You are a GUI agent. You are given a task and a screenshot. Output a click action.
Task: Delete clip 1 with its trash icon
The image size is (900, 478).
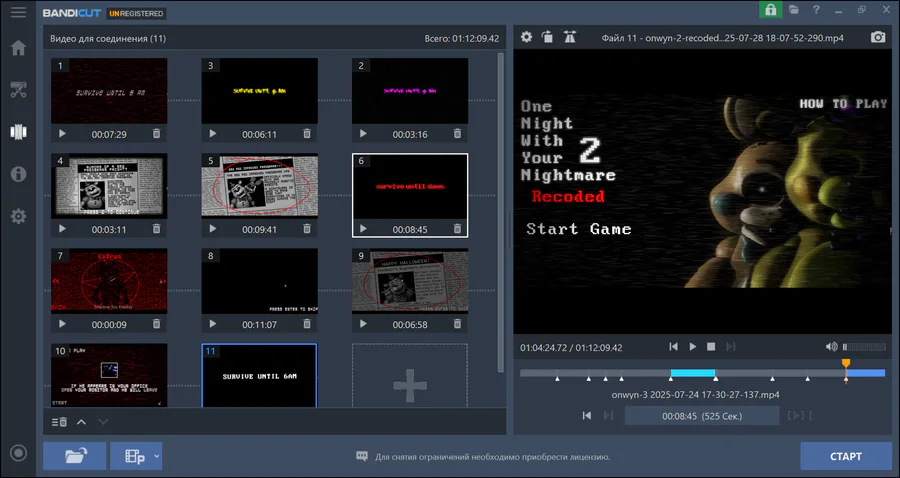156,134
